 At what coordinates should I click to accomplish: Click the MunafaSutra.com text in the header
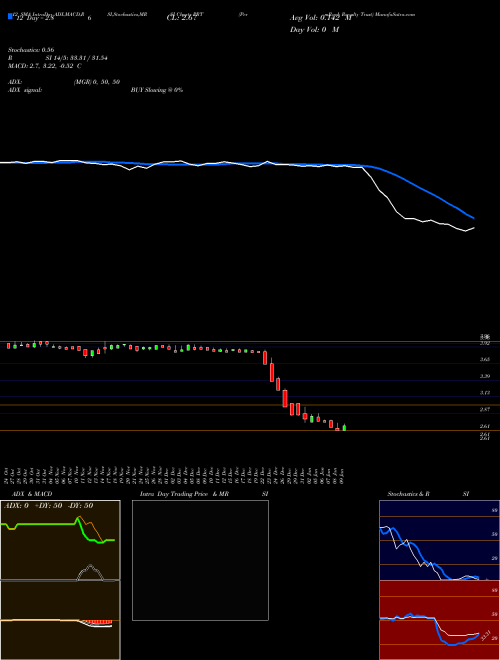click(395, 14)
